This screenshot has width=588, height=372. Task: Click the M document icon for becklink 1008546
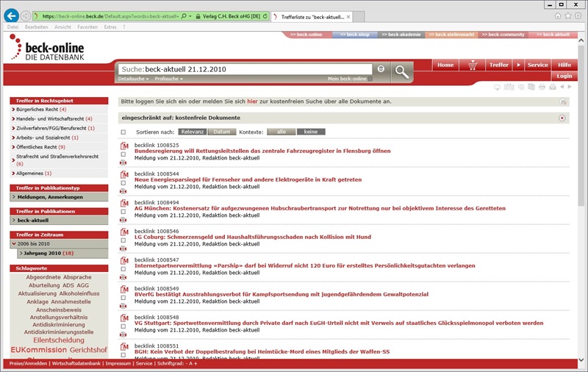point(124,232)
